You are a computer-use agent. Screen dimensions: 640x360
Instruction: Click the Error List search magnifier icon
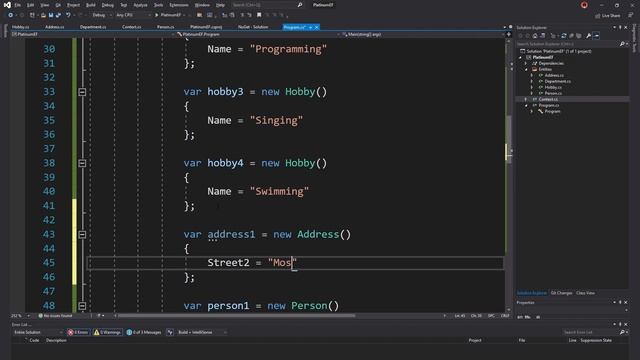click(x=622, y=332)
